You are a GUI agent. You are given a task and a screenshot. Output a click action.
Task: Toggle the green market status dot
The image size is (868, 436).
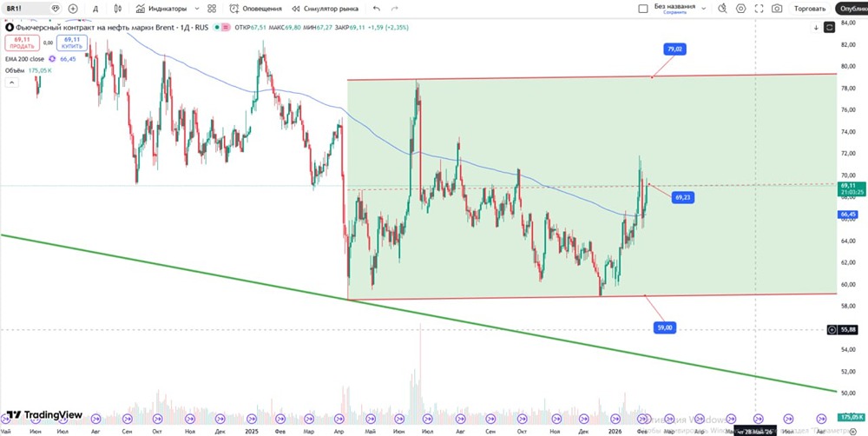coord(218,27)
